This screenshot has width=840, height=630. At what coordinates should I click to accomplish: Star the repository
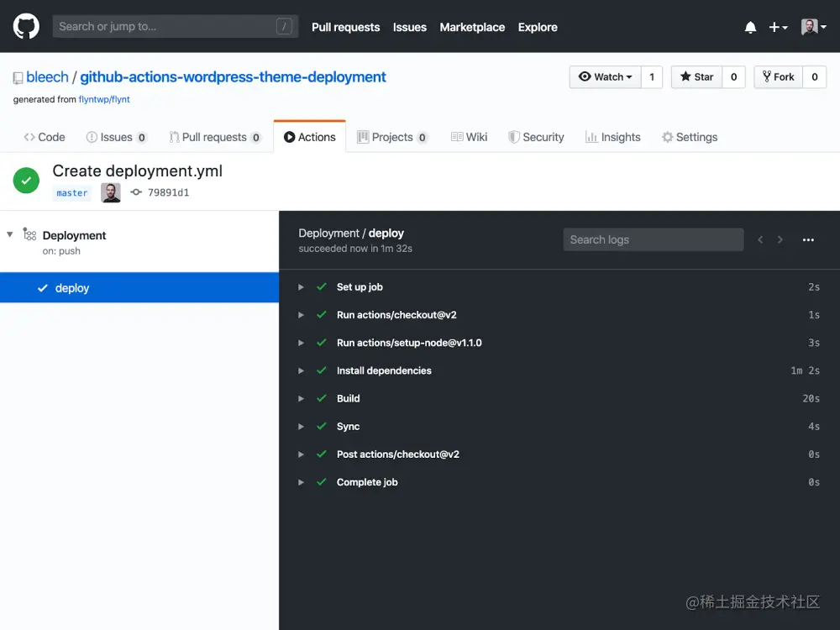pyautogui.click(x=696, y=76)
